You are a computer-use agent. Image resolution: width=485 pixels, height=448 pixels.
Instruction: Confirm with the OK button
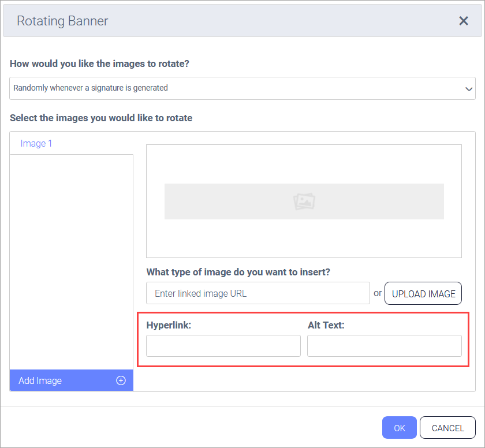[399, 428]
